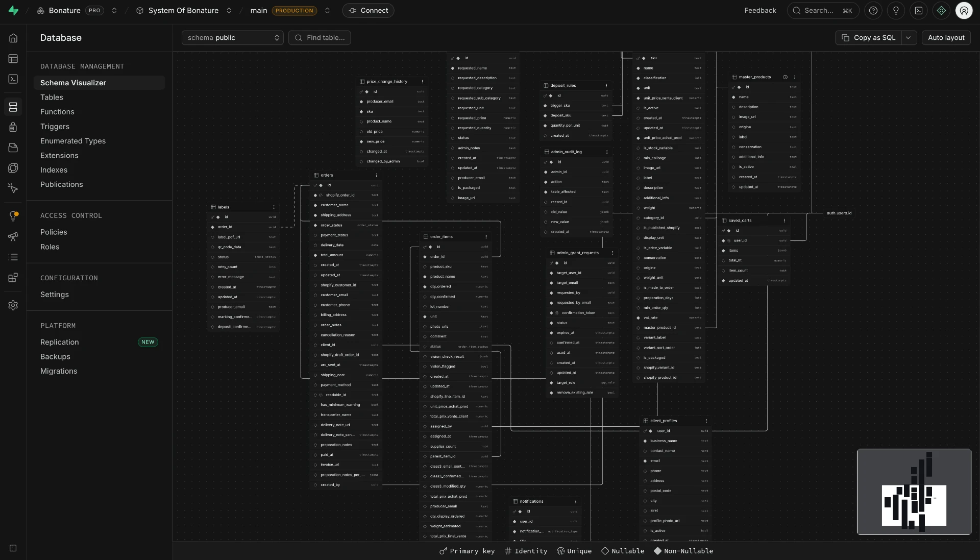Open options menu for notifications table

click(576, 502)
